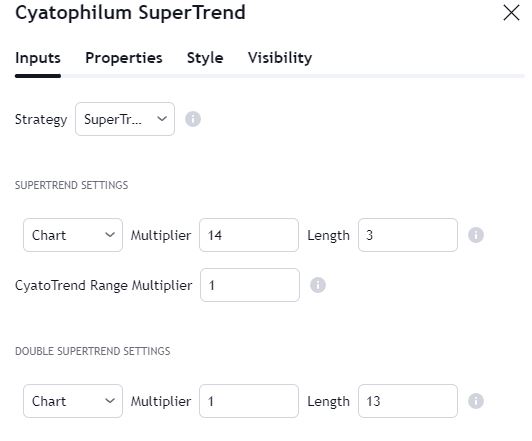Viewport: 532px width, 441px height.
Task: Click the info icon next to Strategy
Action: point(193,119)
